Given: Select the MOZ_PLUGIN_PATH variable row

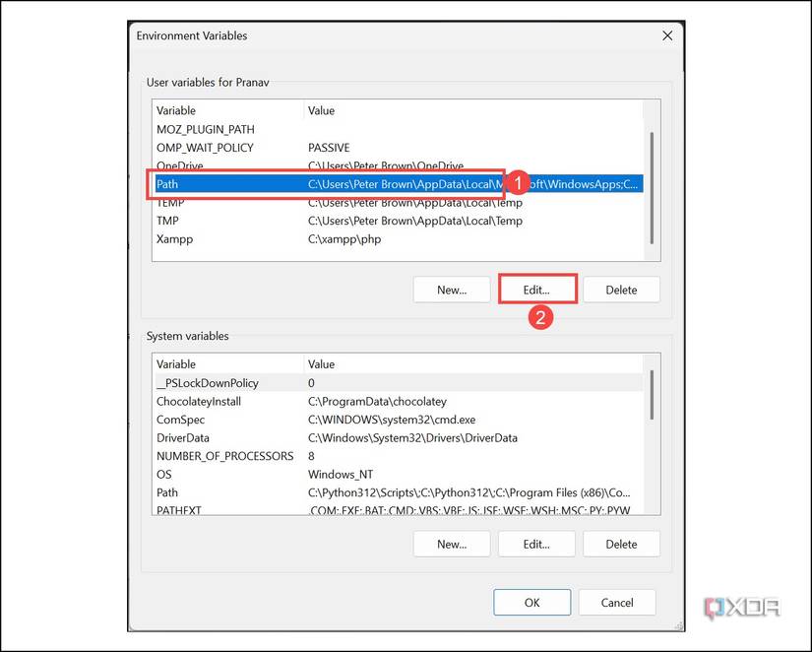Looking at the screenshot, I should (x=400, y=129).
